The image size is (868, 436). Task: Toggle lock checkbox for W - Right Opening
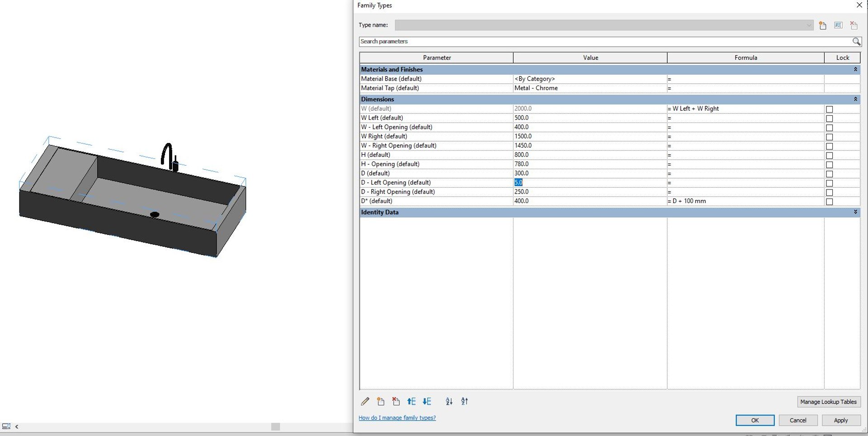click(x=829, y=146)
